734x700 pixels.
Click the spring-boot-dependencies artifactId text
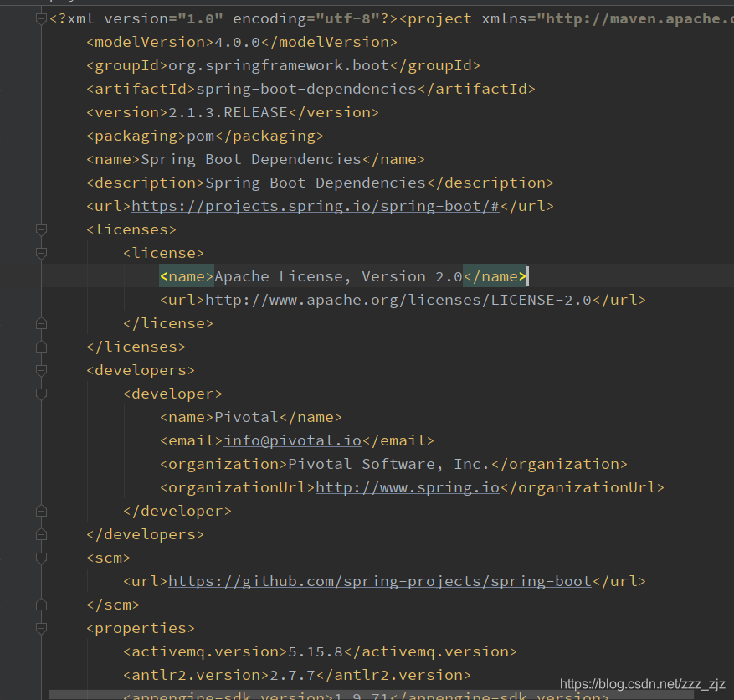tap(306, 89)
